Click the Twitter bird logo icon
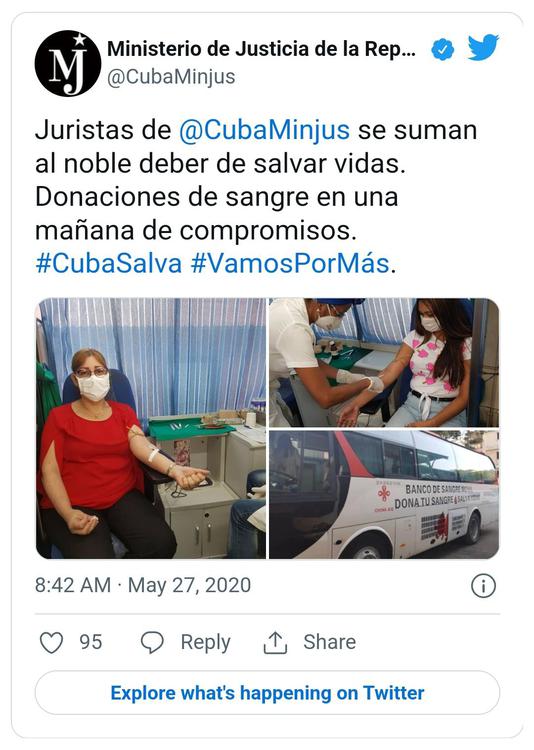 tap(483, 48)
